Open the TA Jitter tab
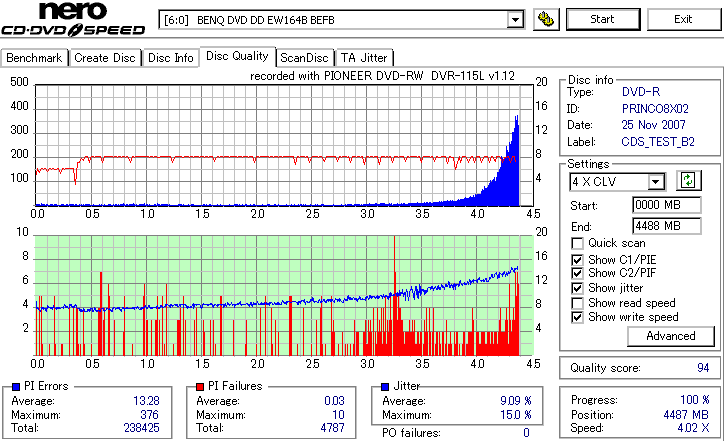 point(364,58)
